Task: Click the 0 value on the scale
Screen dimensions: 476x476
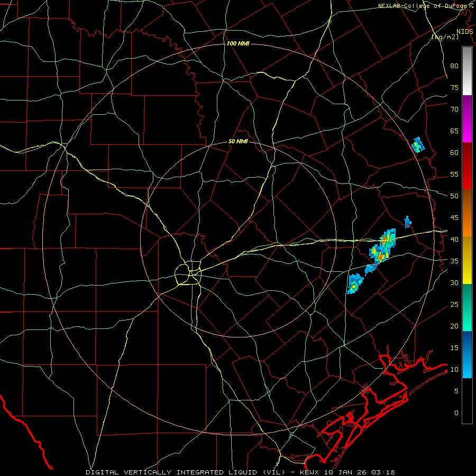Action: coord(456,413)
